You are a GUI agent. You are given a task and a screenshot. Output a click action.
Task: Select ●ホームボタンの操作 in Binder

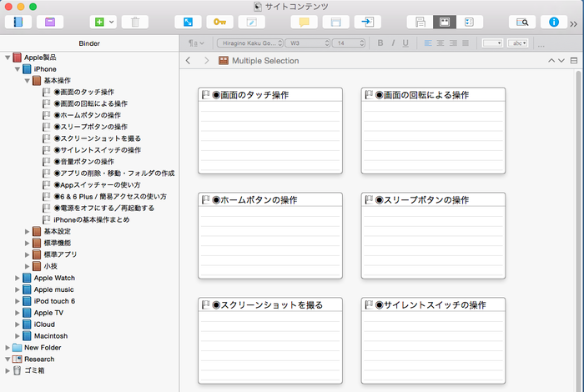[x=87, y=115]
